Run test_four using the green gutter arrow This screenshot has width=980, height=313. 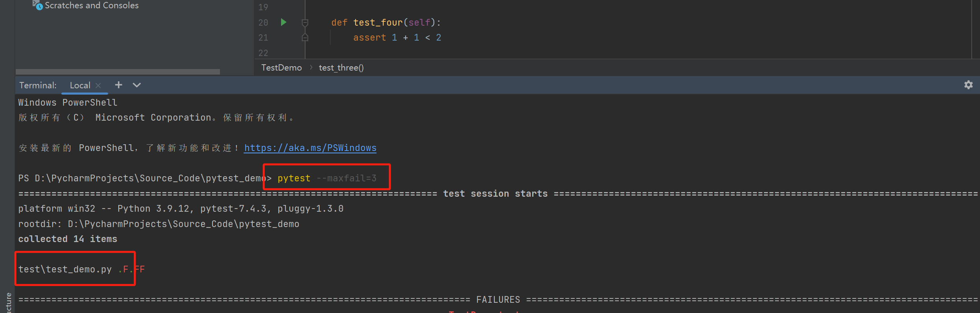pos(283,22)
